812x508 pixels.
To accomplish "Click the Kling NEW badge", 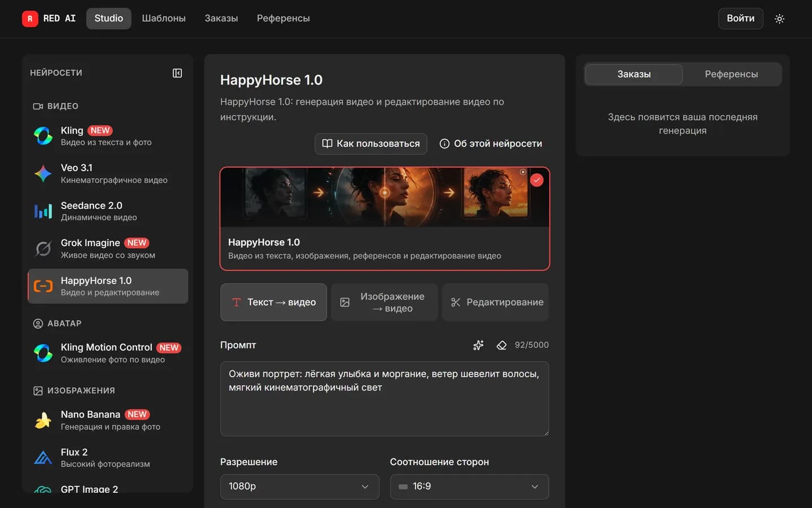I will pyautogui.click(x=100, y=130).
